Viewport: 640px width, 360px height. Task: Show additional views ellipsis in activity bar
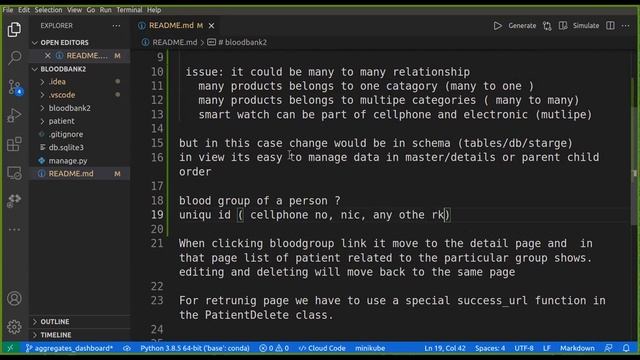pos(14,229)
